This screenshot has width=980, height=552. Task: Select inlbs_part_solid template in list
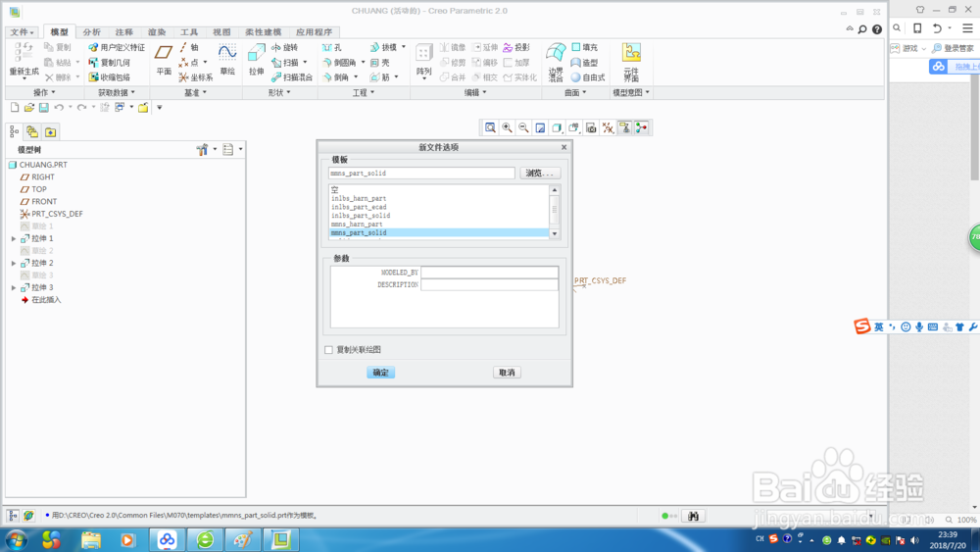coord(439,216)
